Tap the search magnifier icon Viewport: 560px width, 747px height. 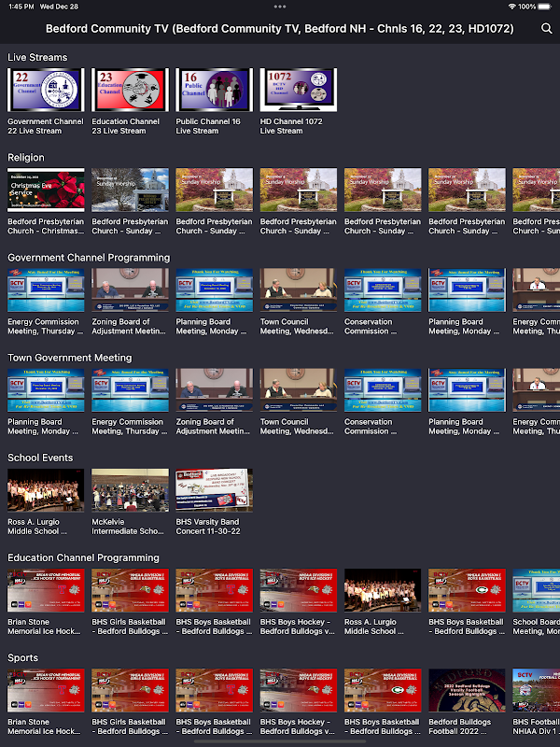pyautogui.click(x=547, y=29)
